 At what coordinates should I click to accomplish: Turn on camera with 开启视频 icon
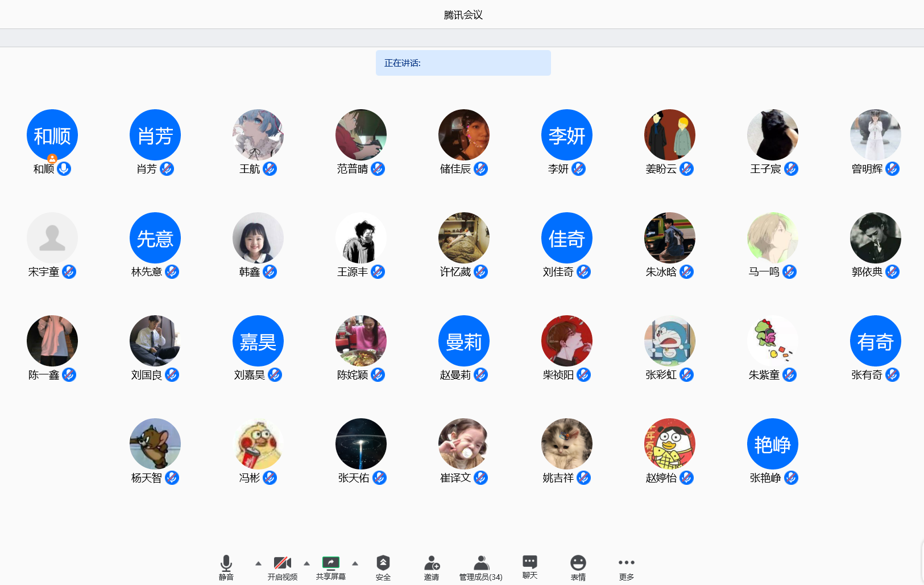click(282, 563)
